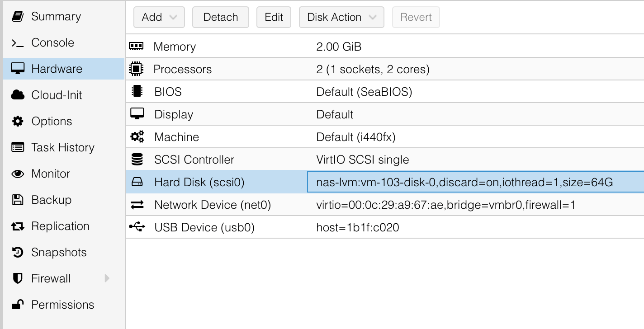644x329 pixels.
Task: Select the USB Device (usb0) row
Action: (204, 227)
